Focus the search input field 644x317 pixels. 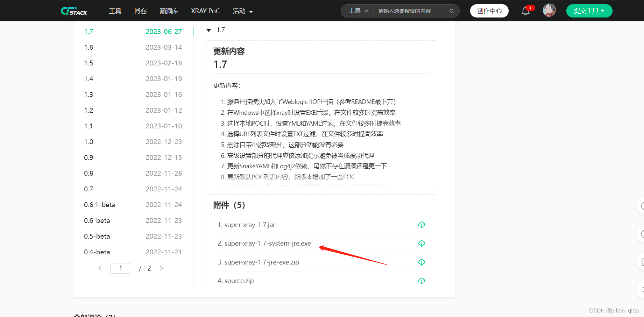click(x=411, y=11)
